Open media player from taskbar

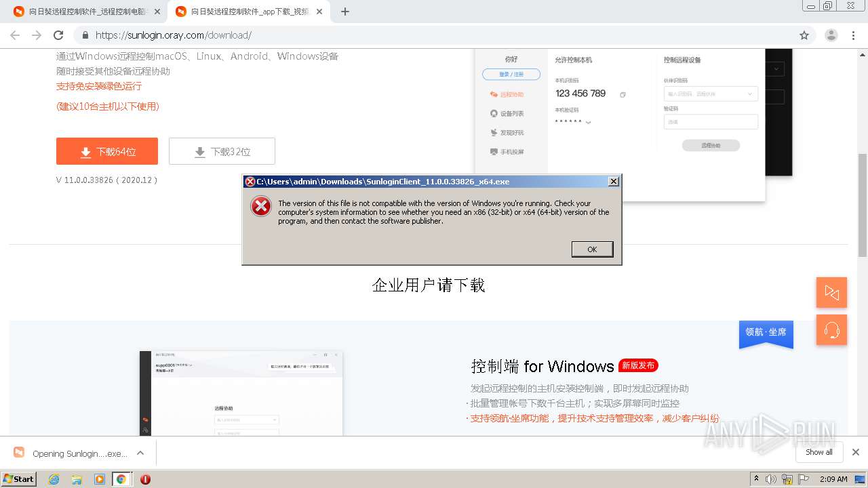tap(100, 479)
